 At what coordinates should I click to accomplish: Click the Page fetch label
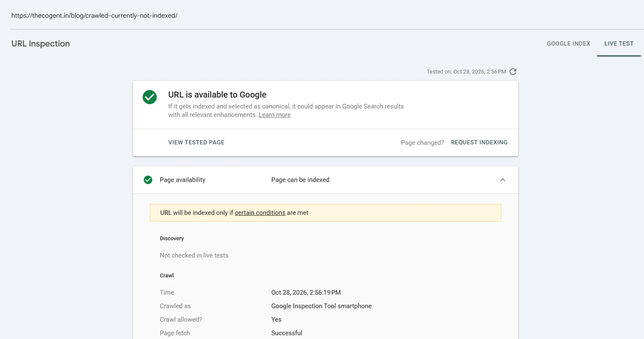(x=175, y=333)
